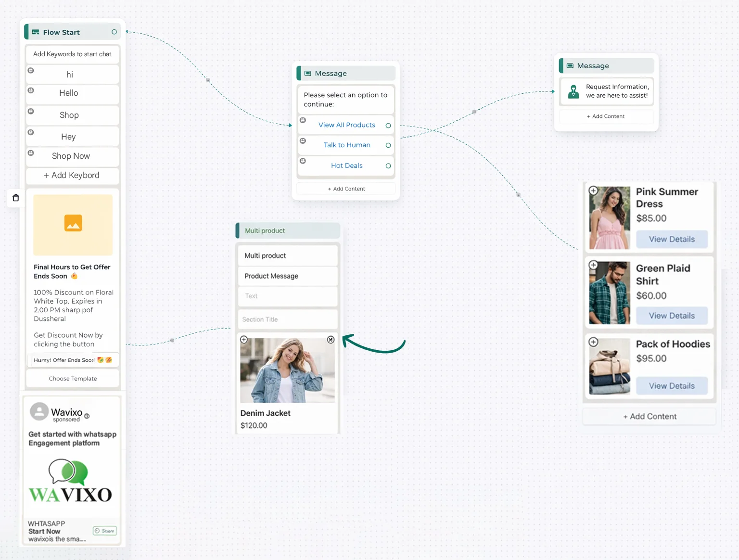The image size is (739, 560).
Task: Select the Hot Deals connector circle
Action: click(388, 166)
